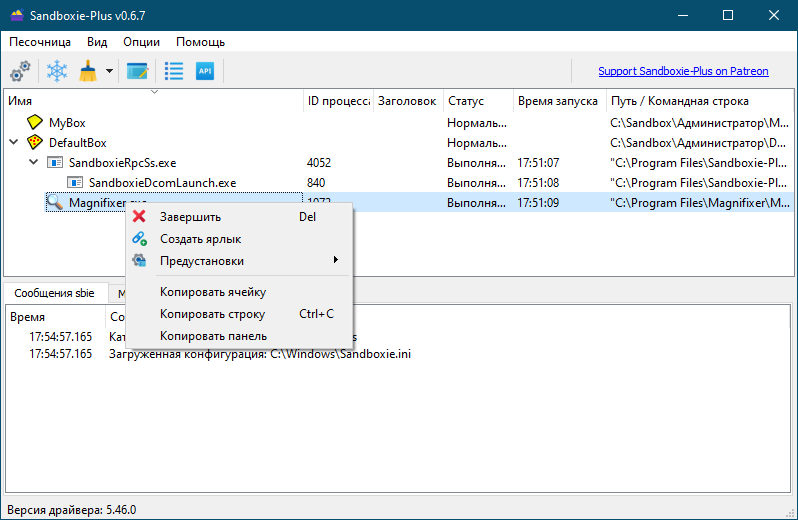The height and width of the screenshot is (520, 798).
Task: Sort by the Заголовок column header
Action: click(408, 101)
